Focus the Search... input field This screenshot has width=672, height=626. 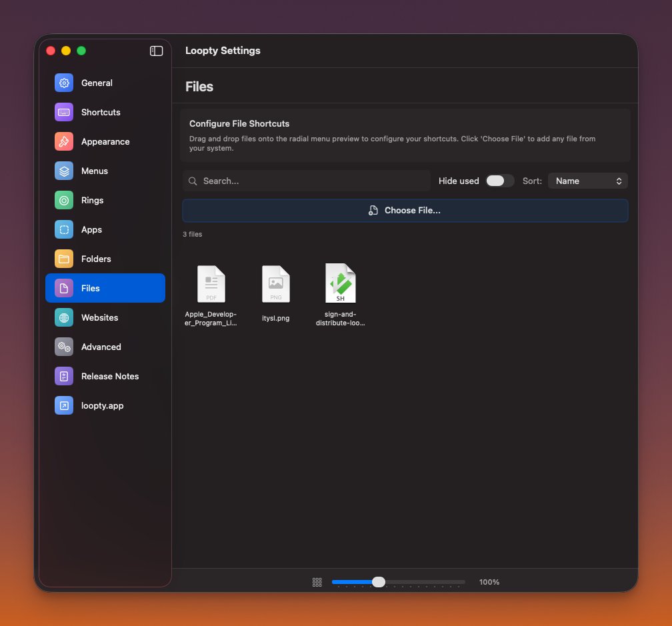(307, 181)
